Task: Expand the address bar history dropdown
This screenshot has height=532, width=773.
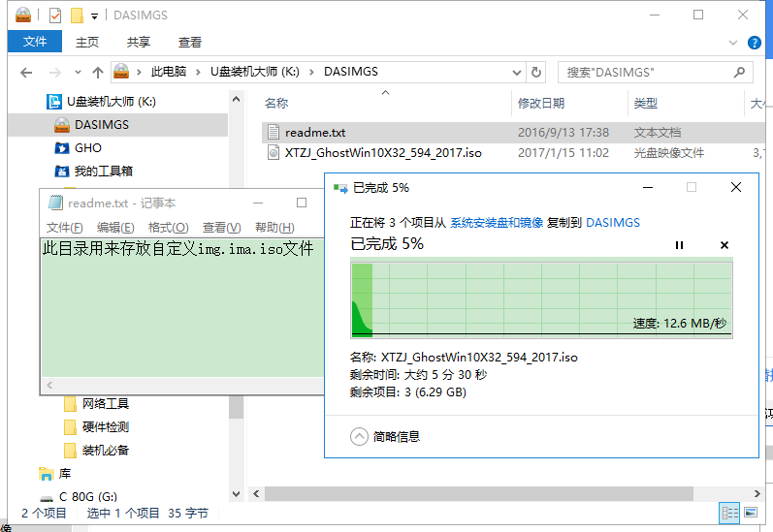Action: pos(517,73)
